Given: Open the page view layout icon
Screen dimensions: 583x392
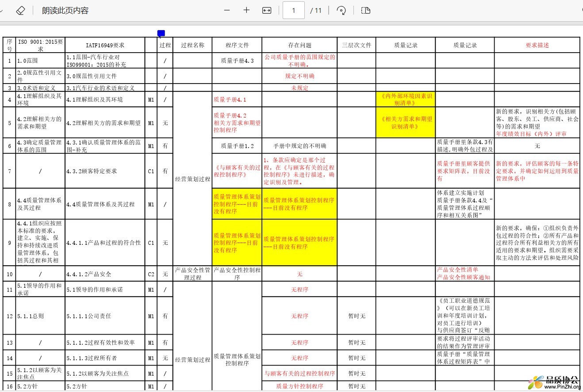Looking at the screenshot, I should [365, 10].
